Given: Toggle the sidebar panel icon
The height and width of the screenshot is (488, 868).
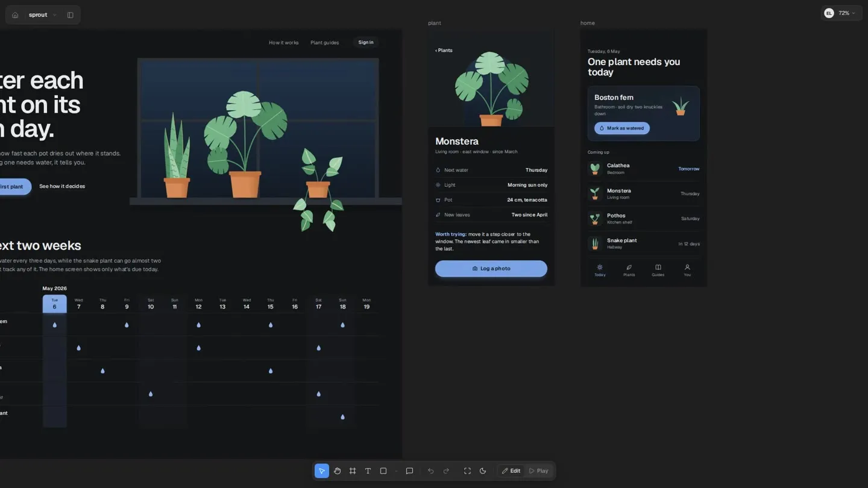Looking at the screenshot, I should pos(71,15).
